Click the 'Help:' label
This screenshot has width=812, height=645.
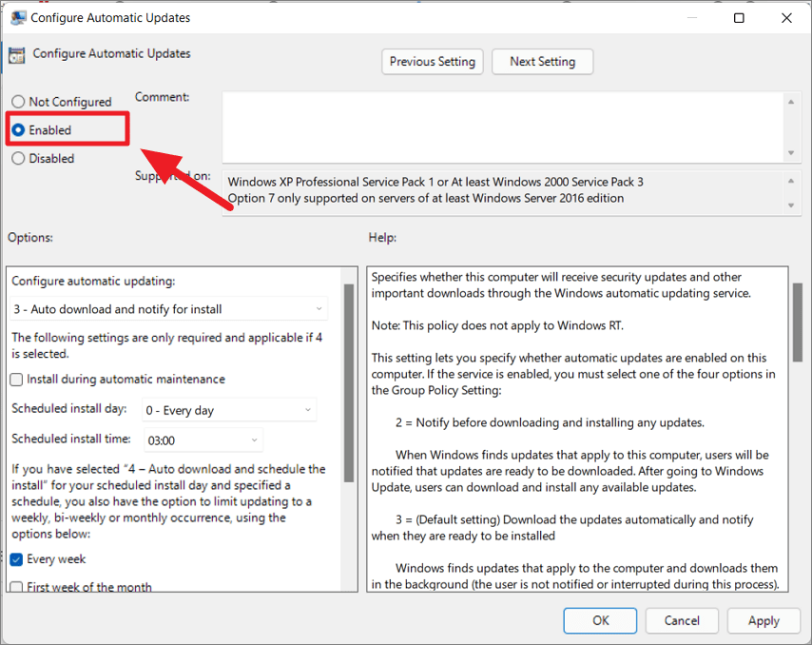382,238
